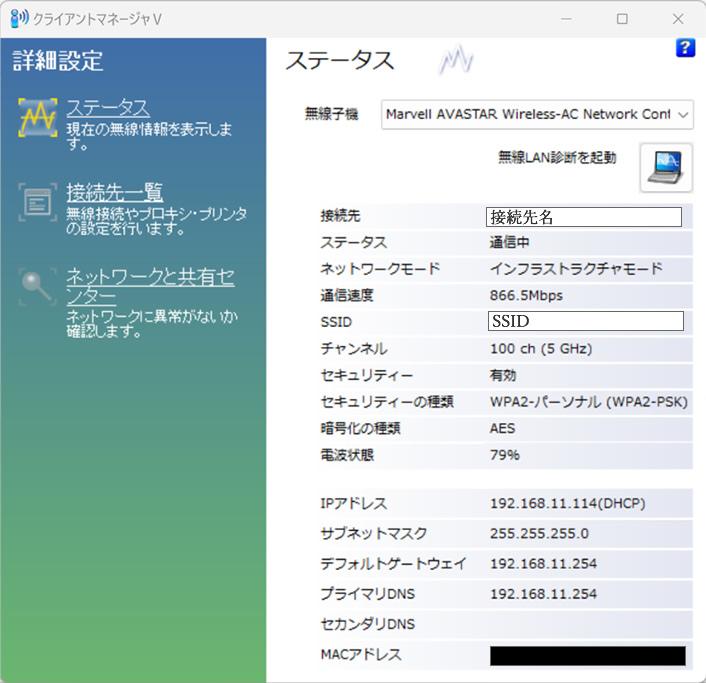Open the ステータス link in sidebar

click(107, 108)
